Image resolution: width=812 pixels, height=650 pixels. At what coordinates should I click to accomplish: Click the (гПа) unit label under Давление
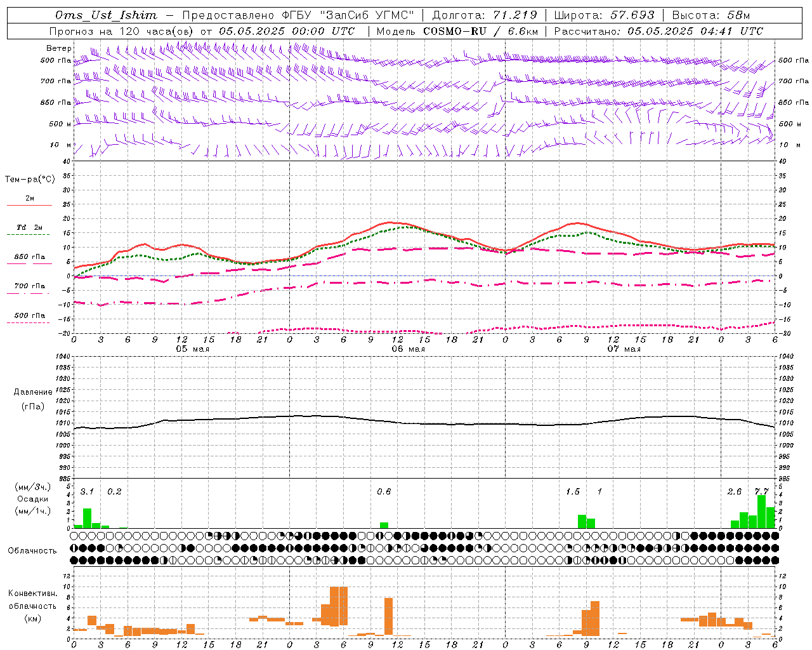click(x=32, y=407)
